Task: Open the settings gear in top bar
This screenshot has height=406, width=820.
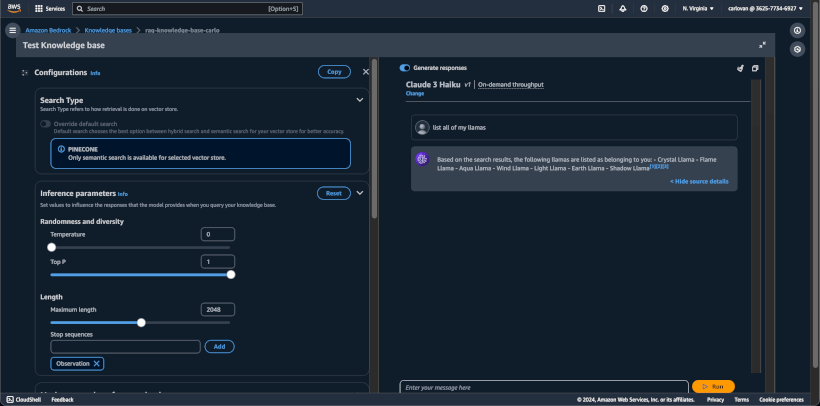Action: pyautogui.click(x=665, y=8)
